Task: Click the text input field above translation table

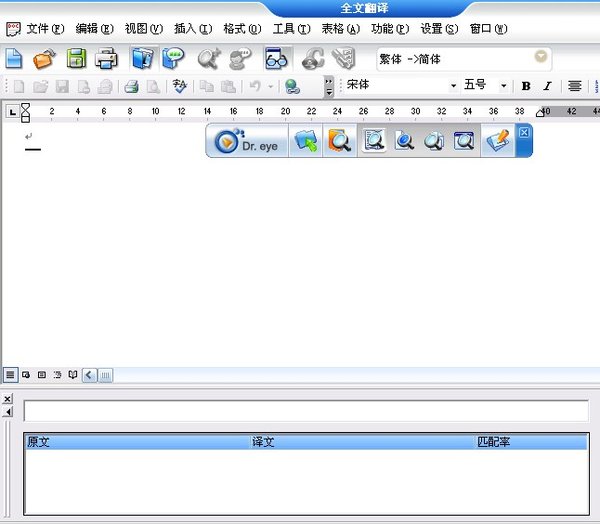Action: pyautogui.click(x=306, y=411)
